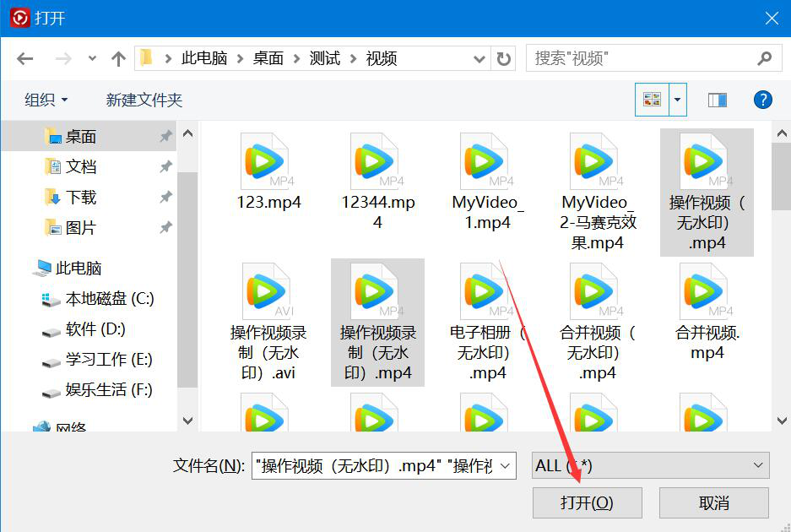Click navigation pane scroll down arrow
791x532 pixels.
pyautogui.click(x=187, y=420)
